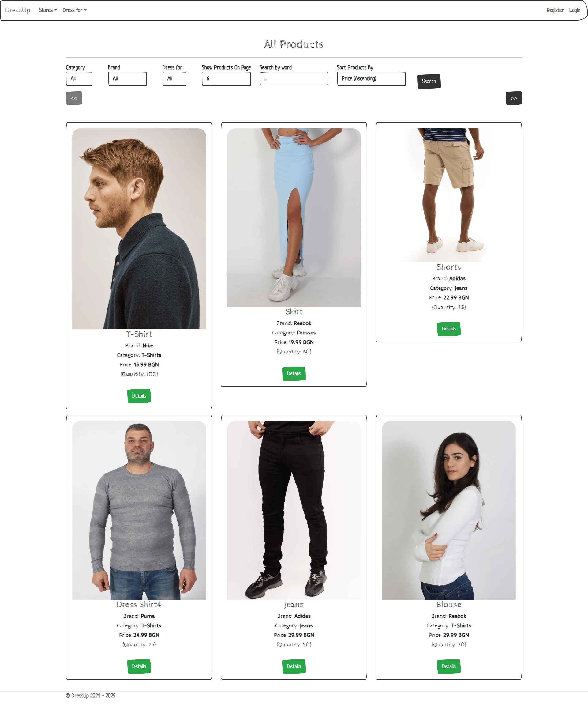Screen dimensions: 588x721
Task: Go to the previous products page arrow
Action: [x=74, y=98]
